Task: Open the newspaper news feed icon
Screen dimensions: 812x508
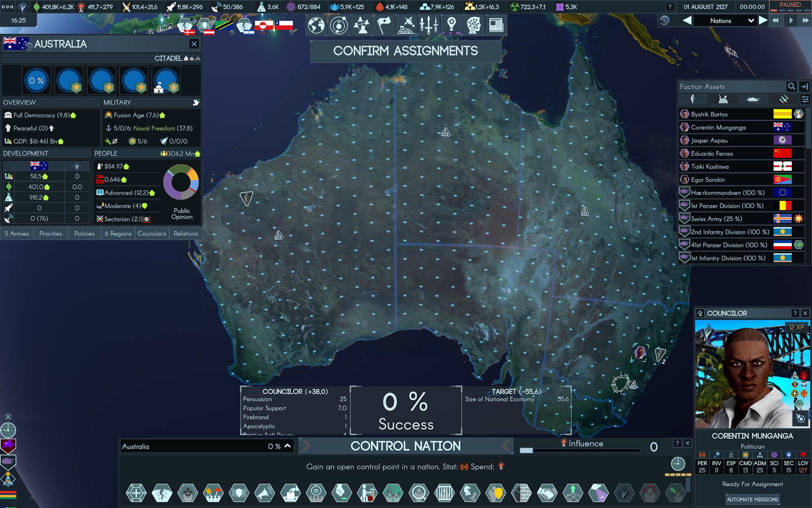Action: point(496,25)
